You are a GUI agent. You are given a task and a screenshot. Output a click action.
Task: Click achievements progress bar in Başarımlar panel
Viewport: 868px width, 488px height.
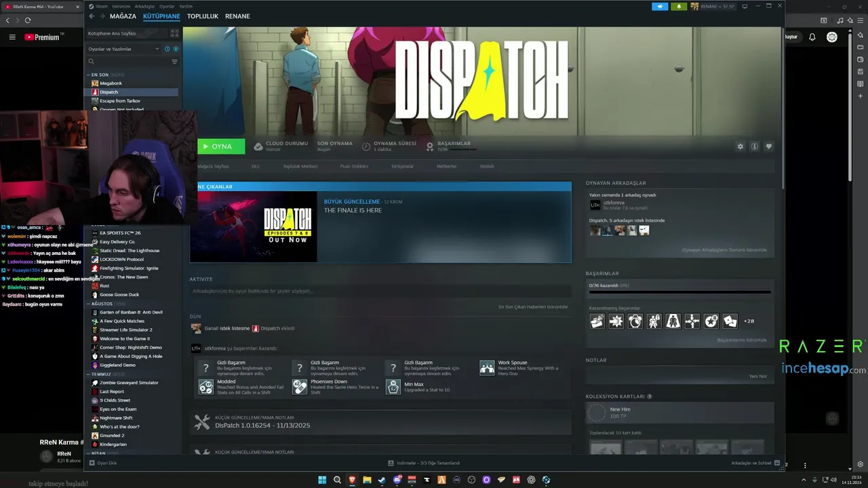(x=679, y=292)
